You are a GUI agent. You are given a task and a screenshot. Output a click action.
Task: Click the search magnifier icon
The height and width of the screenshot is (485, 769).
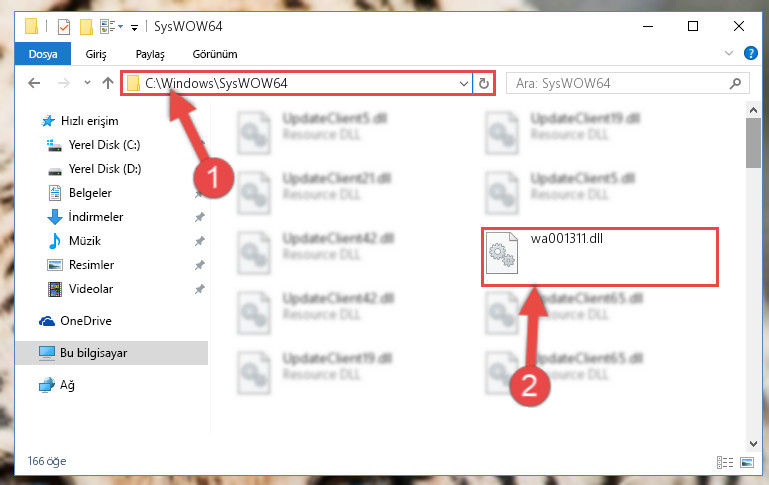[735, 83]
